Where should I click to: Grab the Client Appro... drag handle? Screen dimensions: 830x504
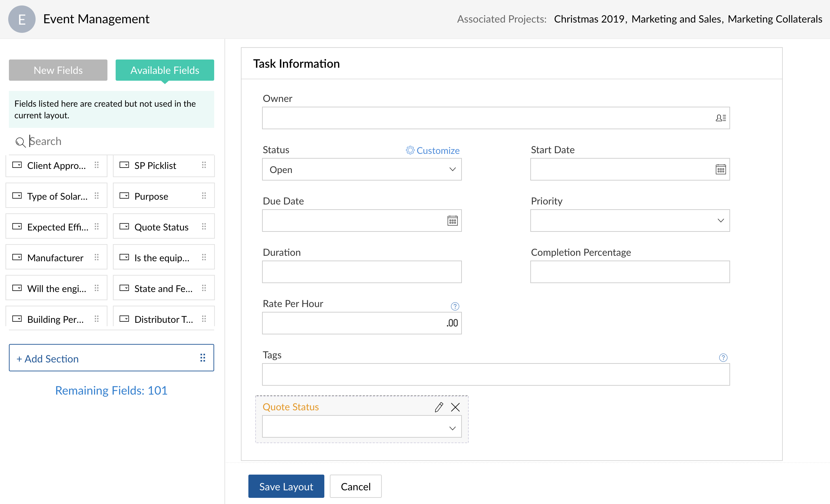point(97,165)
